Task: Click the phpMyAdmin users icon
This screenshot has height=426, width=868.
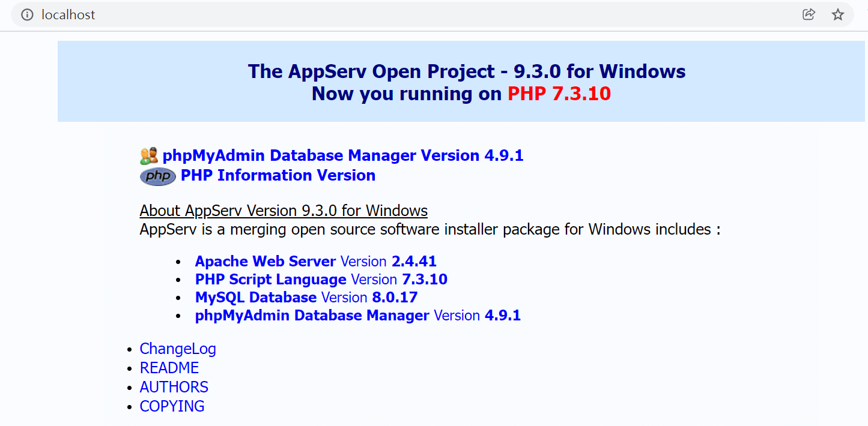Action: coord(149,156)
